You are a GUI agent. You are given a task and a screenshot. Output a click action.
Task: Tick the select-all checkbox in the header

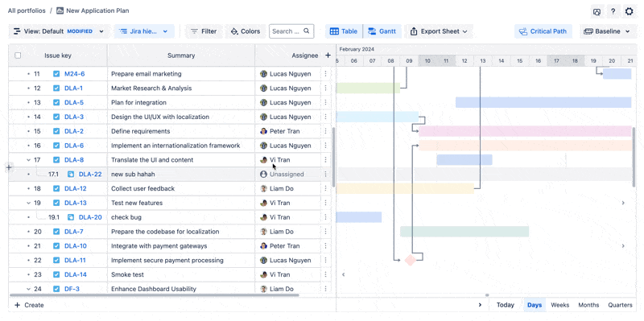coord(18,56)
